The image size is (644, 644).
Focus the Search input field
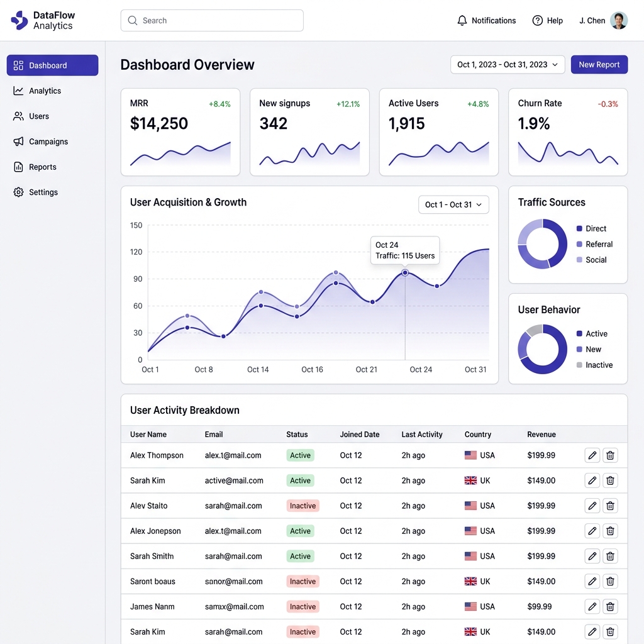click(212, 21)
